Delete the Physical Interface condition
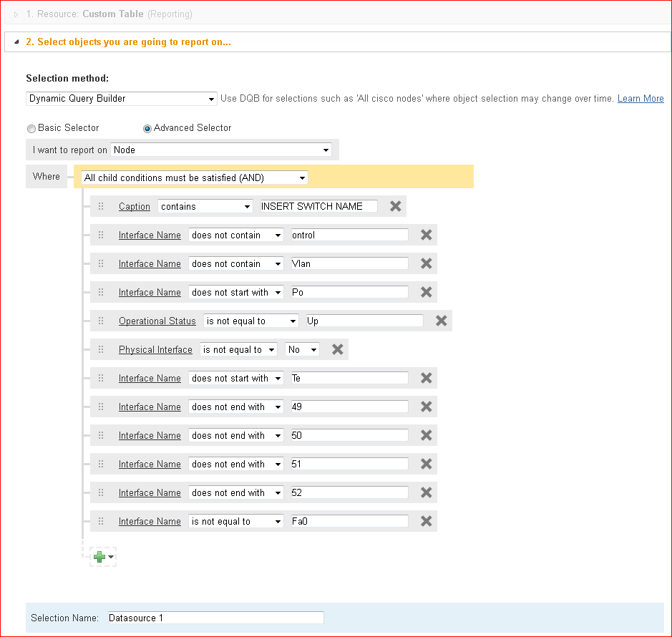 pyautogui.click(x=337, y=349)
